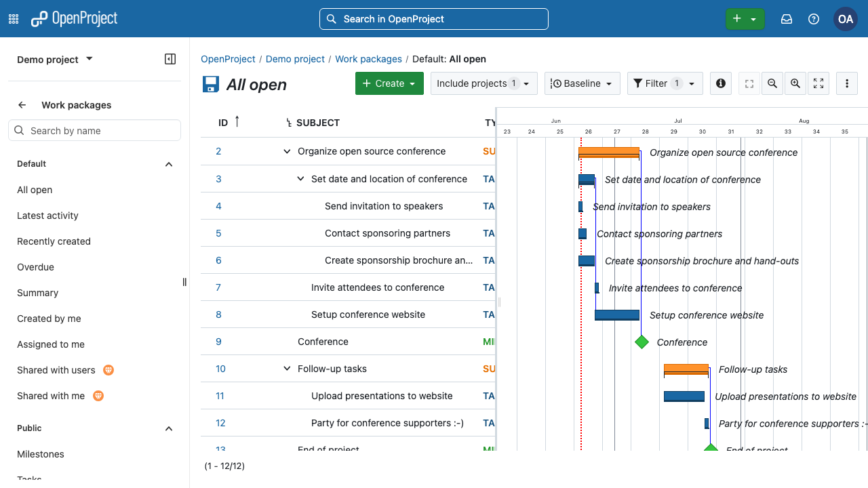Collapse the Follow-up tasks row

pos(287,369)
